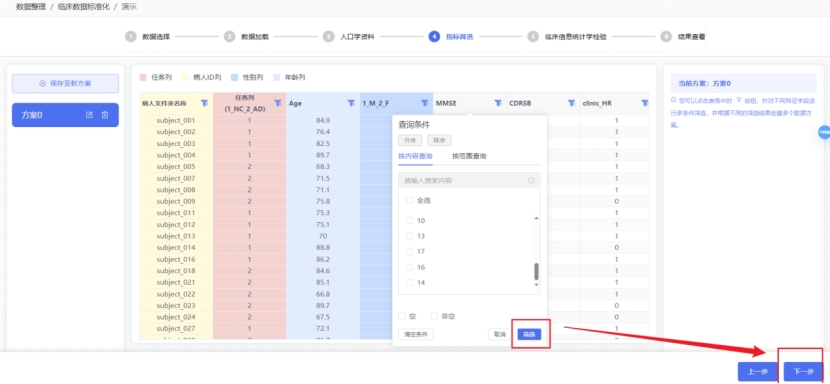The height and width of the screenshot is (384, 830).
Task: Click 病人ID列 yellow legend swatch
Action: point(185,77)
